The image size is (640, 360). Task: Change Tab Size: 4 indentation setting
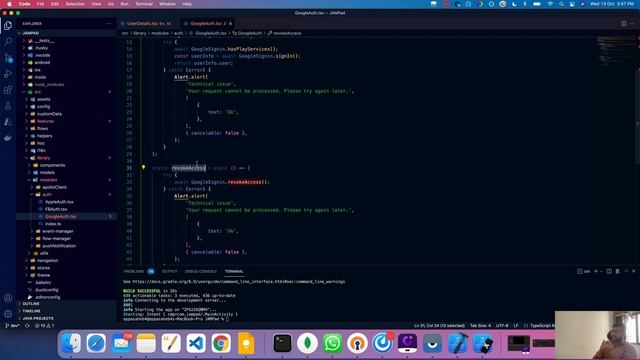point(480,326)
